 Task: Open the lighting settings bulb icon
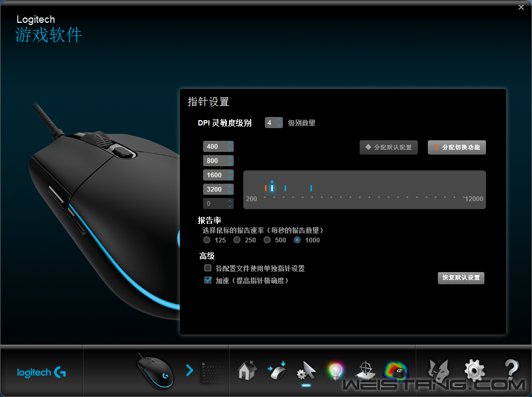pyautogui.click(x=336, y=371)
